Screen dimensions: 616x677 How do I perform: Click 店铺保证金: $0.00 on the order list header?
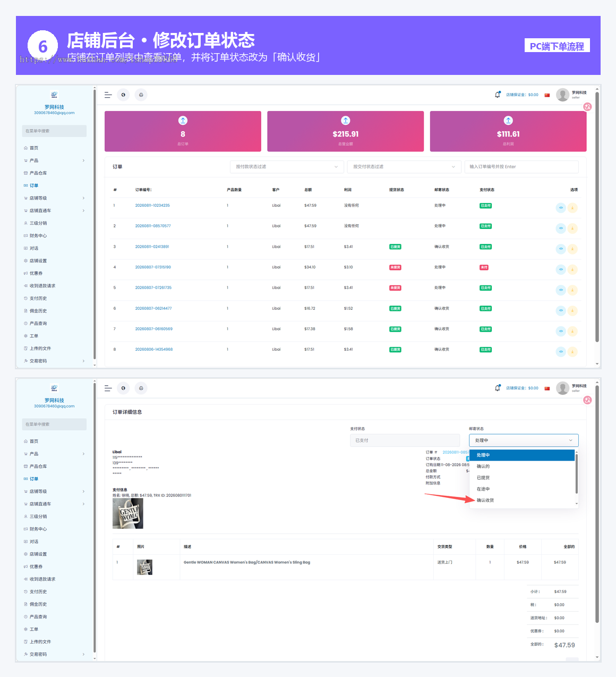tap(522, 95)
